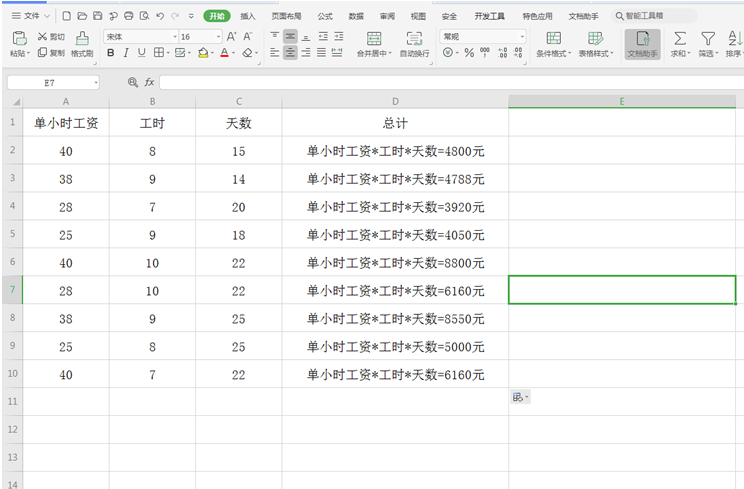Toggle italic formatting

click(126, 53)
